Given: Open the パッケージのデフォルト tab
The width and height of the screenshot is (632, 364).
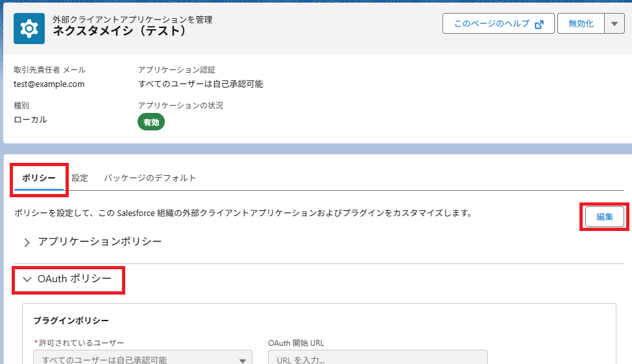Looking at the screenshot, I should [150, 178].
